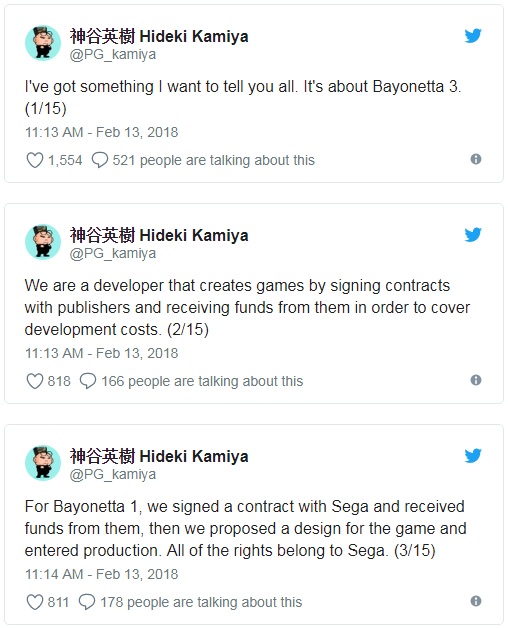Open info icon on the second tweet
This screenshot has height=628, width=508.
tap(476, 380)
